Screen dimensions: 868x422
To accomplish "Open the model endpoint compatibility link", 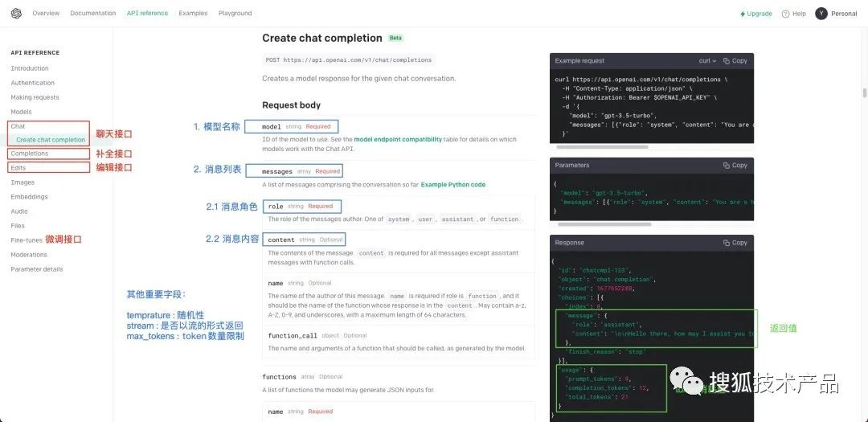I will 398,140.
